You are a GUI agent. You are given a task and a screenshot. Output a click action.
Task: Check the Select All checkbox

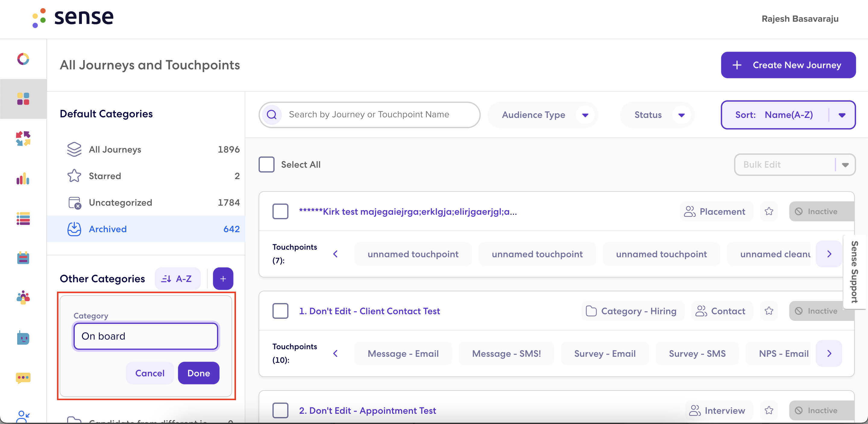click(x=266, y=164)
